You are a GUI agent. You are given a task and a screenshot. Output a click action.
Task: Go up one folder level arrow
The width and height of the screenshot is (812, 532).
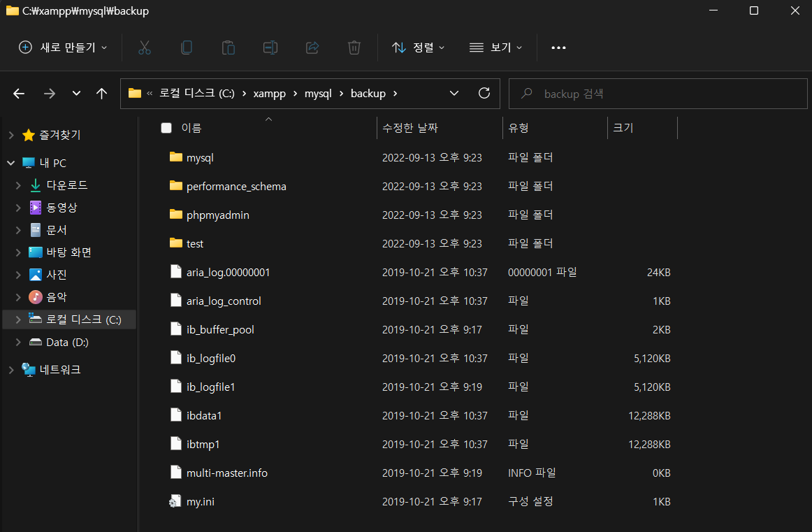coord(101,93)
